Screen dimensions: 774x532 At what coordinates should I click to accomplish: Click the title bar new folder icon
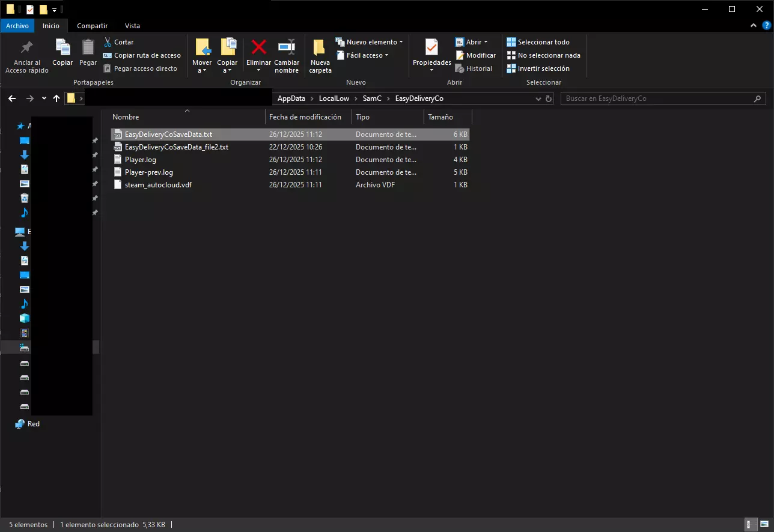43,9
